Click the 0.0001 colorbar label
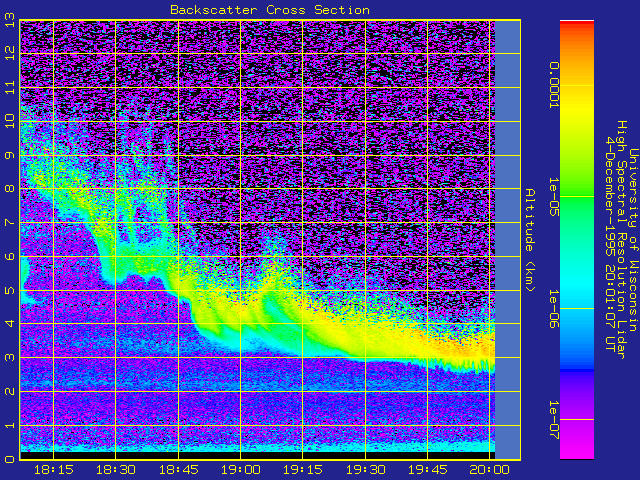The image size is (640, 480). tap(553, 85)
